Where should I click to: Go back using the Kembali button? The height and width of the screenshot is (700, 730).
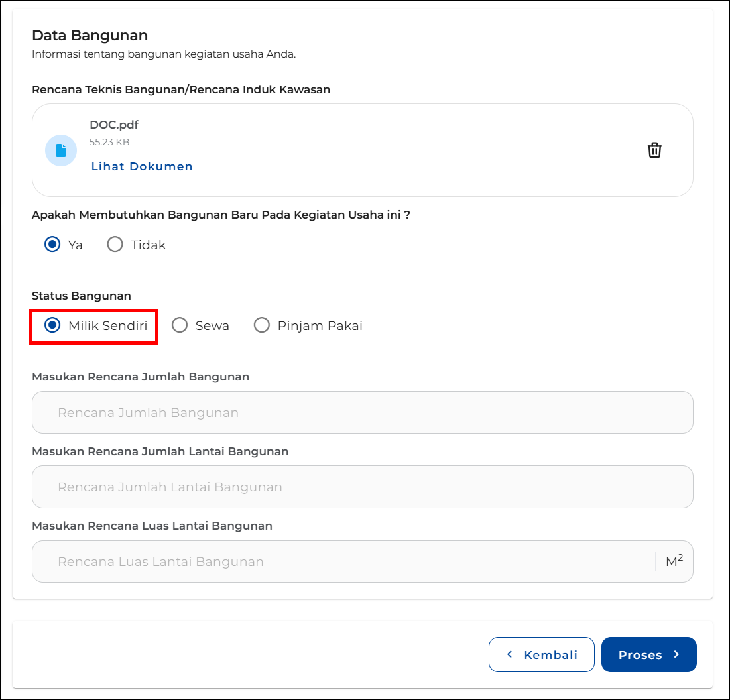541,654
